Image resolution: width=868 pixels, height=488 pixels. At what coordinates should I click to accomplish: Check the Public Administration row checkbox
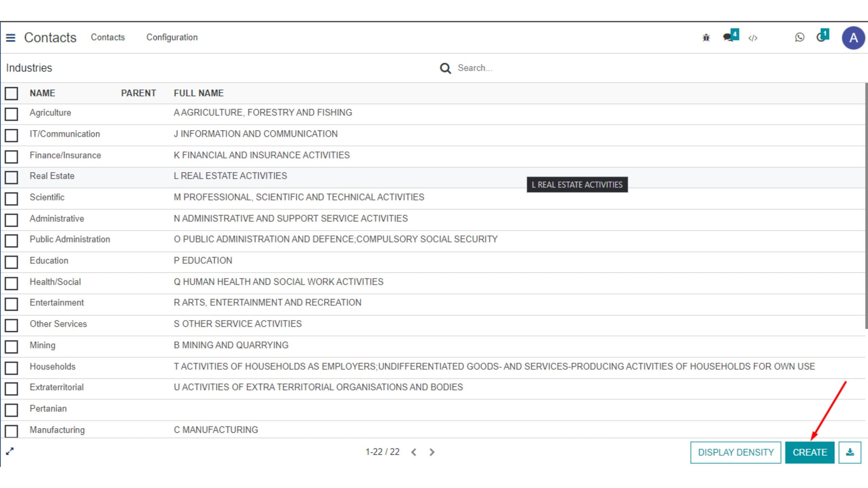(x=11, y=241)
